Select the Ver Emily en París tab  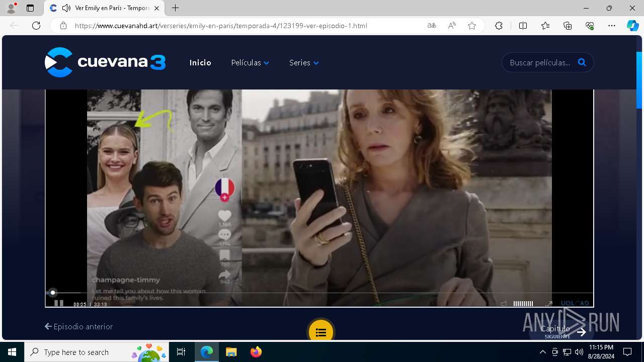[104, 8]
